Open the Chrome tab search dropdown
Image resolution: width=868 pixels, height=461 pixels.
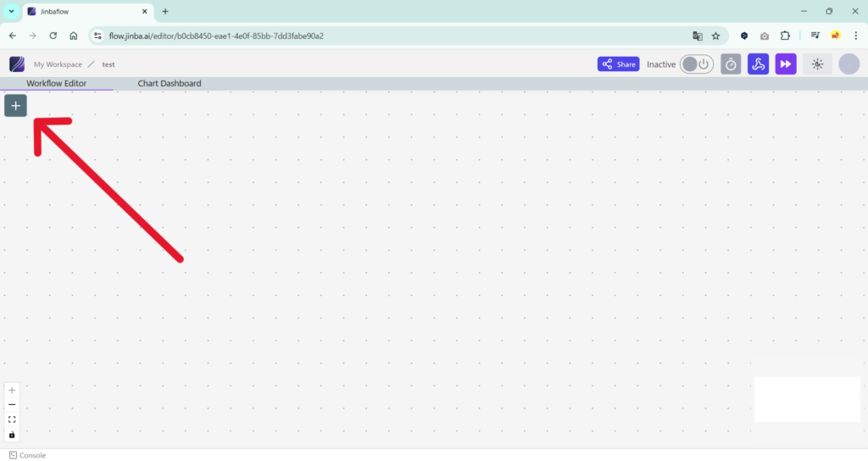[x=12, y=11]
